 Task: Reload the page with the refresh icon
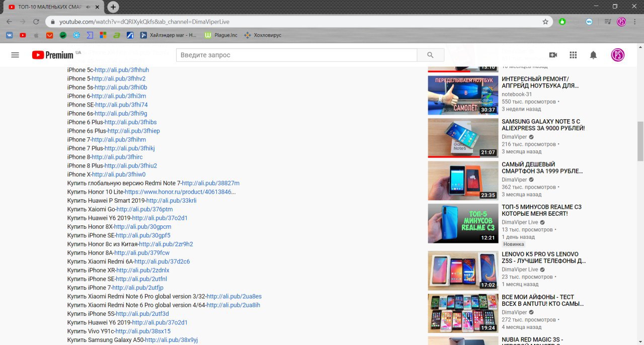click(x=36, y=22)
